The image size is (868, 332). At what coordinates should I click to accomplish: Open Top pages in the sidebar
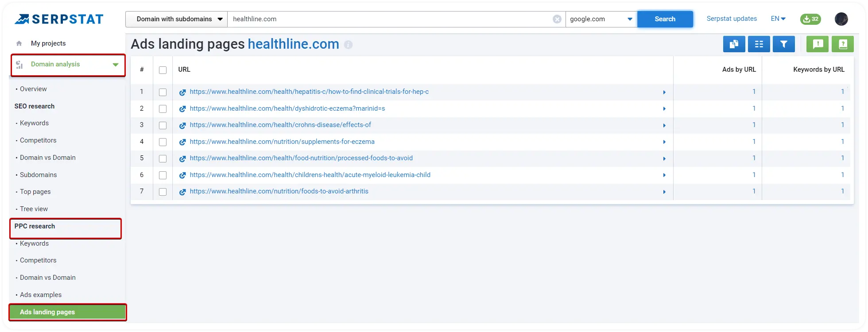click(x=35, y=192)
